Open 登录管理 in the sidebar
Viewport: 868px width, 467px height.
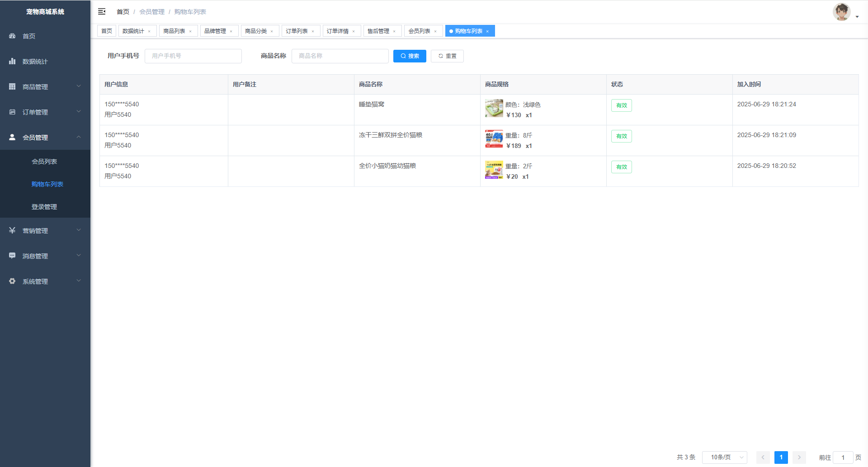[44, 207]
